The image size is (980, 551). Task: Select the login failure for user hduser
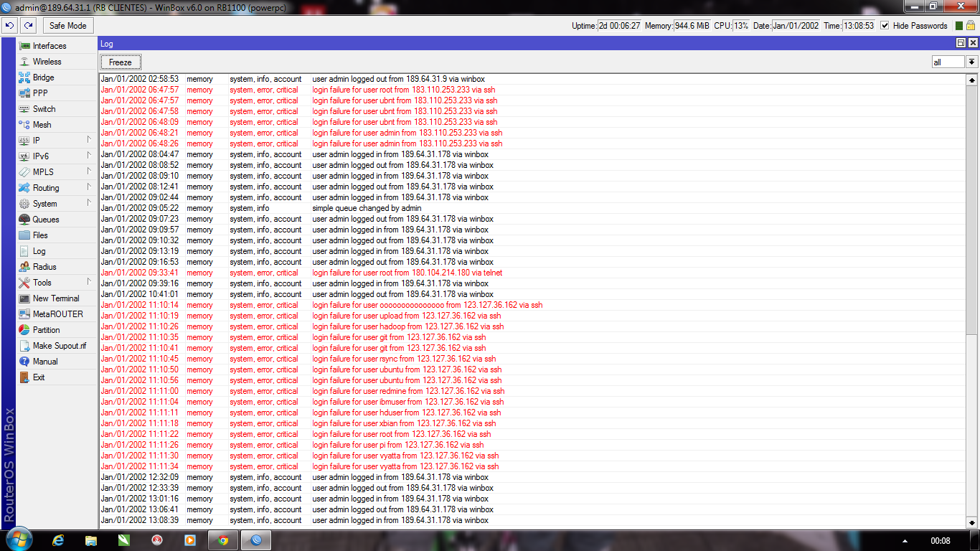coord(532,413)
